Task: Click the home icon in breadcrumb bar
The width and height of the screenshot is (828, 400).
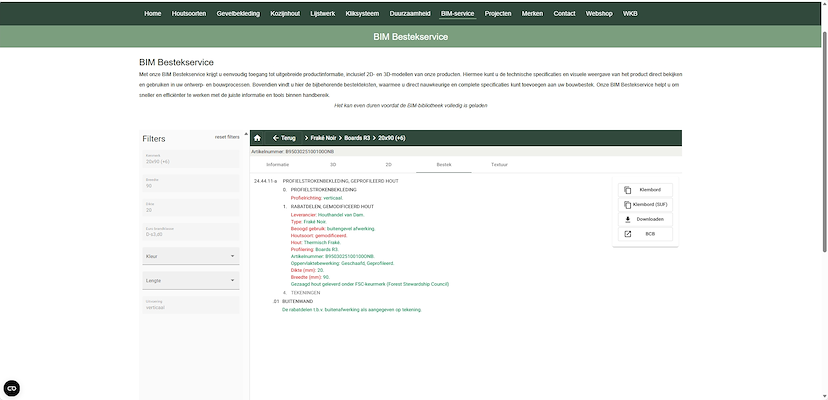Action: (257, 138)
